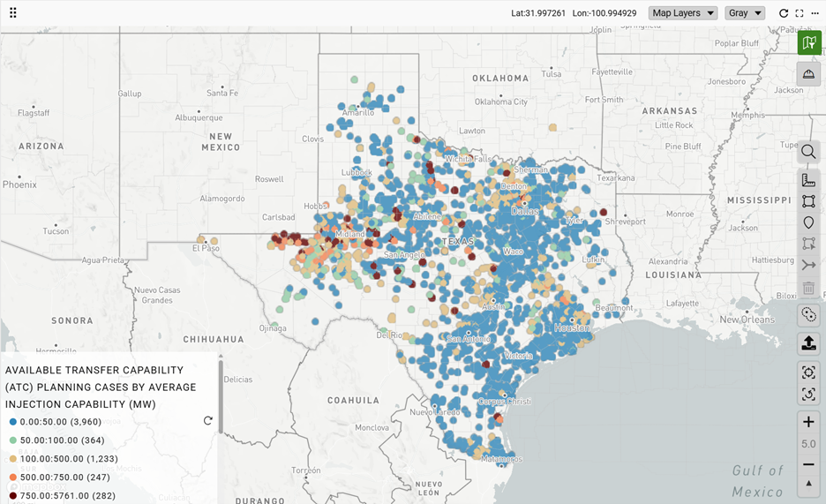
Task: Click the 100.00:500.00 tan legend color dot
Action: tap(12, 459)
